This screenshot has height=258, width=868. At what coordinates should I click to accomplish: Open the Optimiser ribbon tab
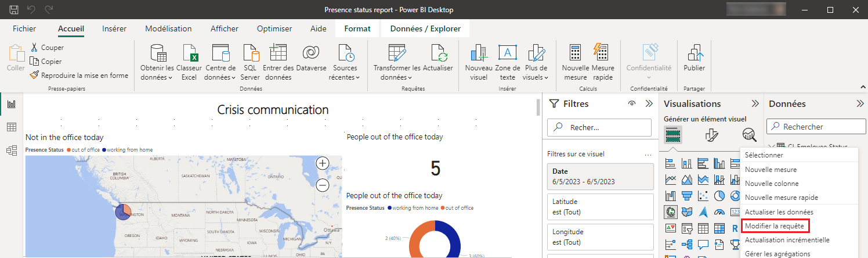(274, 28)
